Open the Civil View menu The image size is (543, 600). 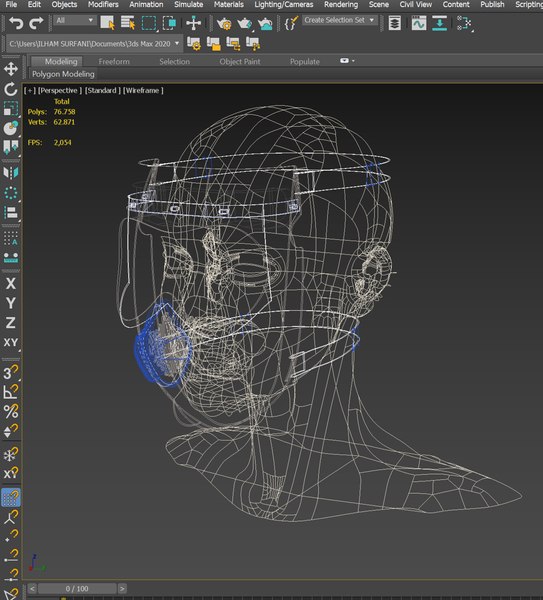pos(416,5)
